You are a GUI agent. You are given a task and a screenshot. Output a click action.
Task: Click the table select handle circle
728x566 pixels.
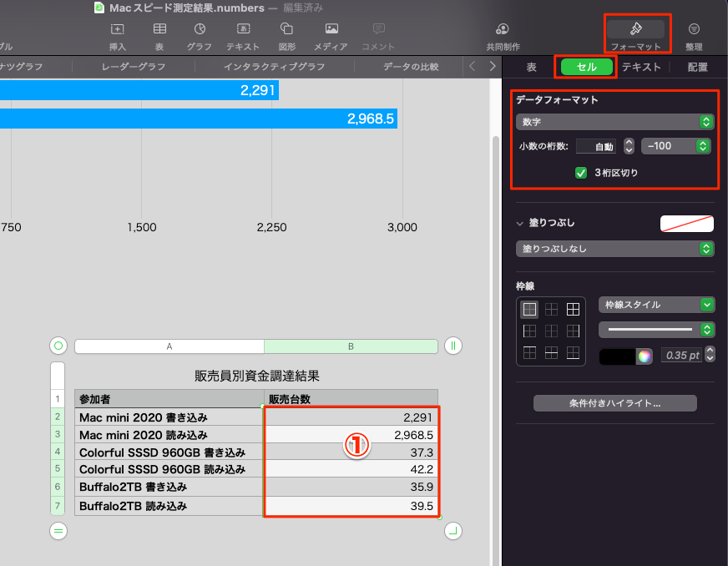click(58, 346)
